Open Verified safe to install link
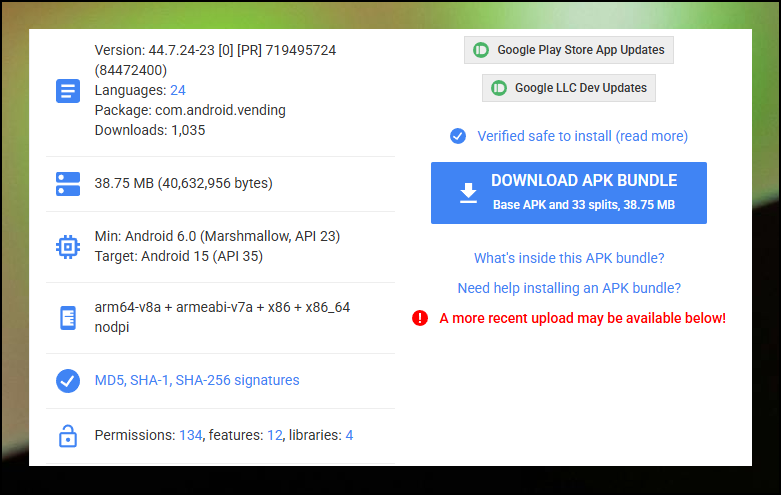781x495 pixels. click(582, 136)
